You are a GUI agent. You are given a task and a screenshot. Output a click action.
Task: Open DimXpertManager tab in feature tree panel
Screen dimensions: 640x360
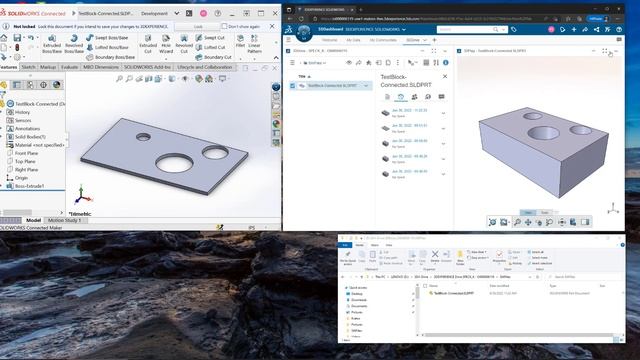coord(43,85)
